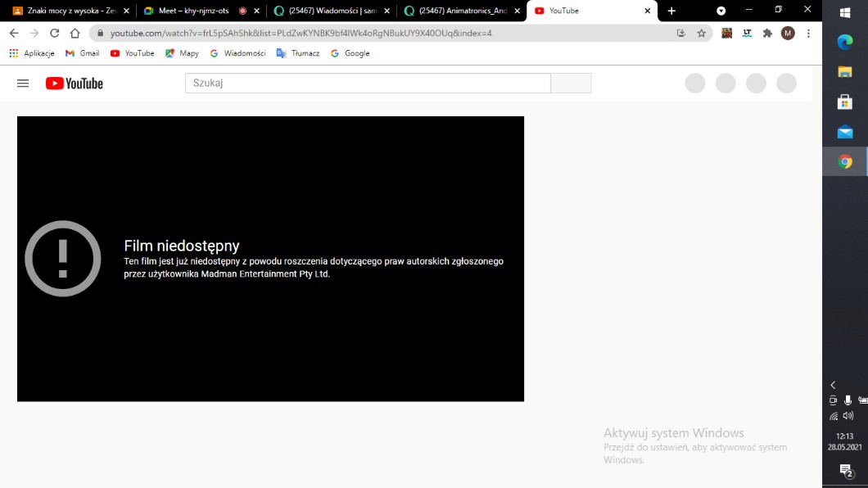The height and width of the screenshot is (488, 868).
Task: Open the YouTube hamburger guide menu
Action: [23, 84]
